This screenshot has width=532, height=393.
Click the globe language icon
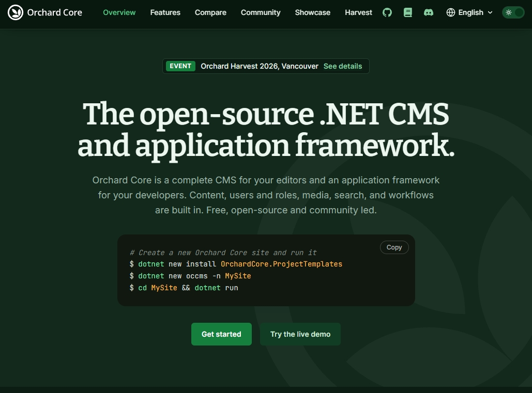[x=451, y=12]
